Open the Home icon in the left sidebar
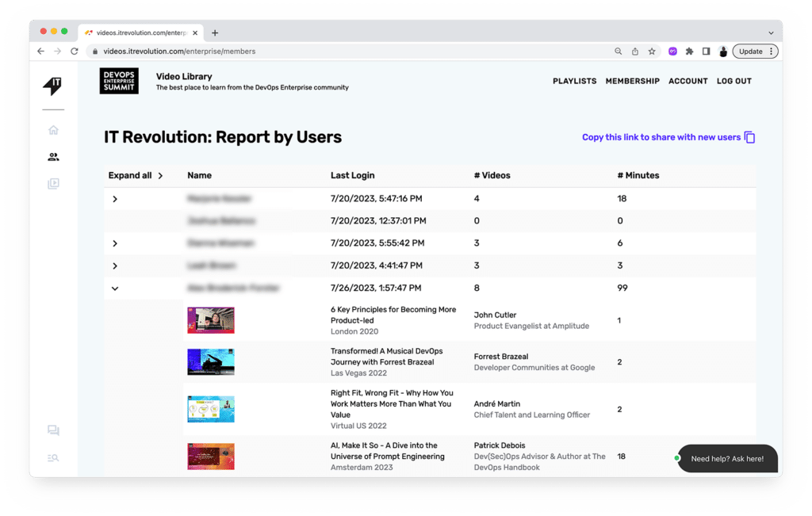This screenshot has width=812, height=516. pyautogui.click(x=53, y=130)
